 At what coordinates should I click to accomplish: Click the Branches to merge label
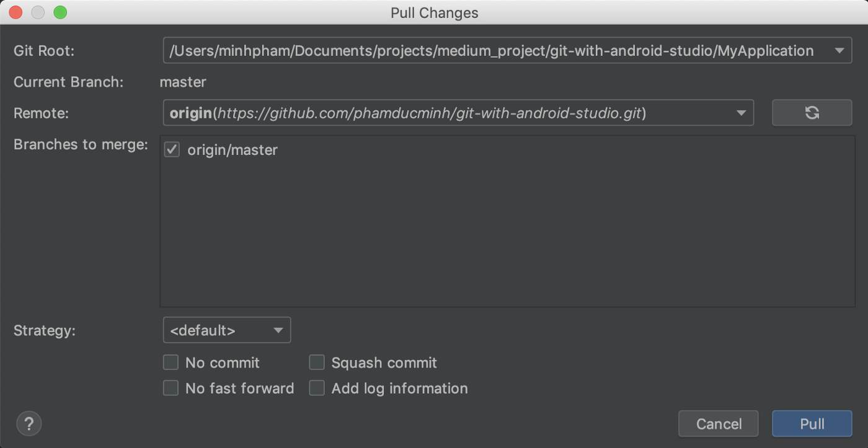click(x=81, y=144)
